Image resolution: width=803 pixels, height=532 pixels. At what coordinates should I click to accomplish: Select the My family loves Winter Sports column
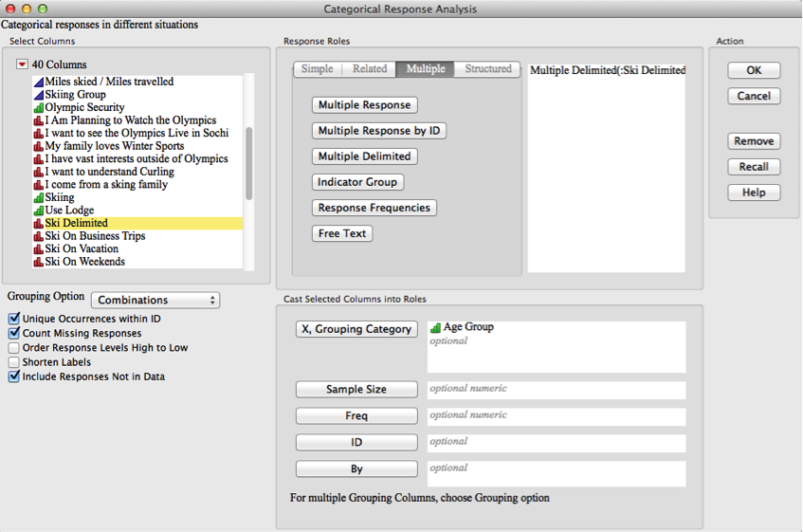114,146
